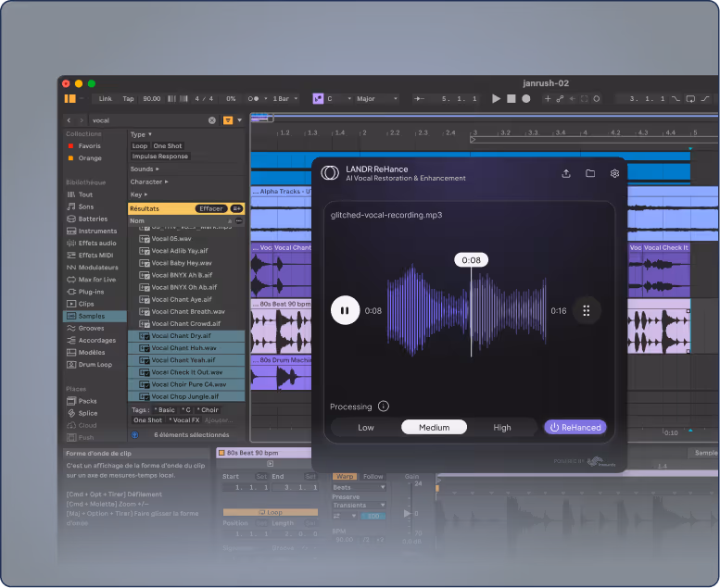
Task: Click the Effacer button in Résultats
Action: 211,208
